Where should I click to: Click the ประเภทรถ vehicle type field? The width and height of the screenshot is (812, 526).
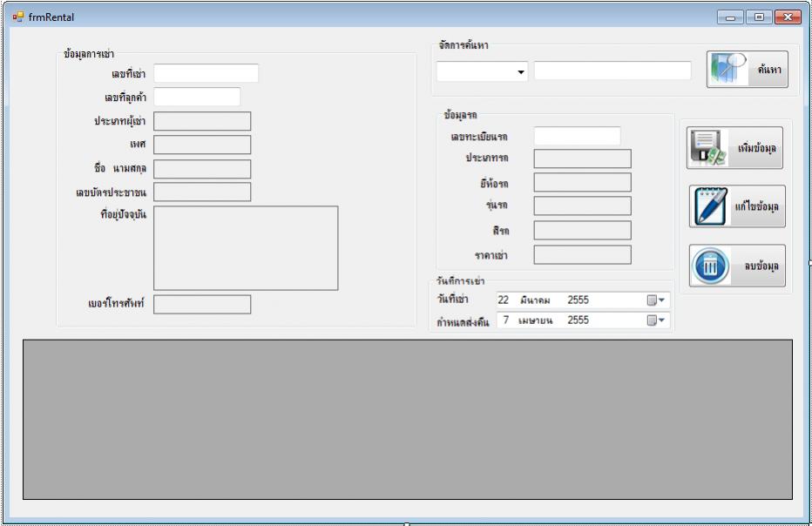tap(583, 158)
